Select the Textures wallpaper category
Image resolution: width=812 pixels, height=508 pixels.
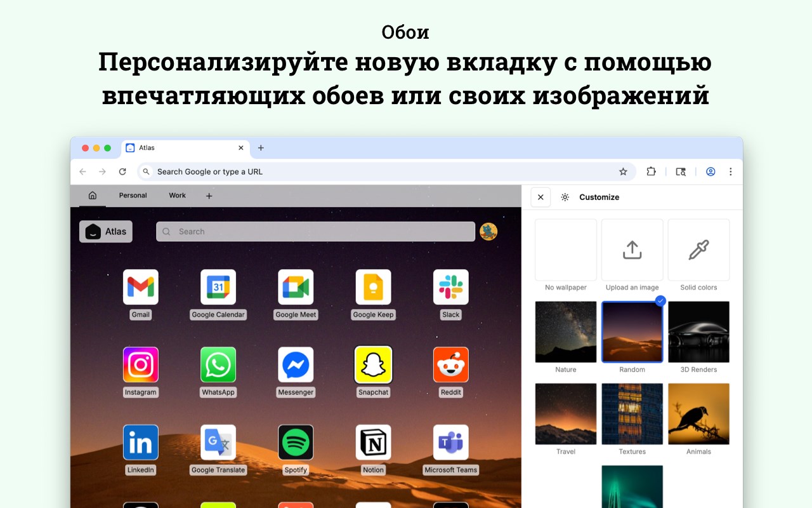point(632,413)
